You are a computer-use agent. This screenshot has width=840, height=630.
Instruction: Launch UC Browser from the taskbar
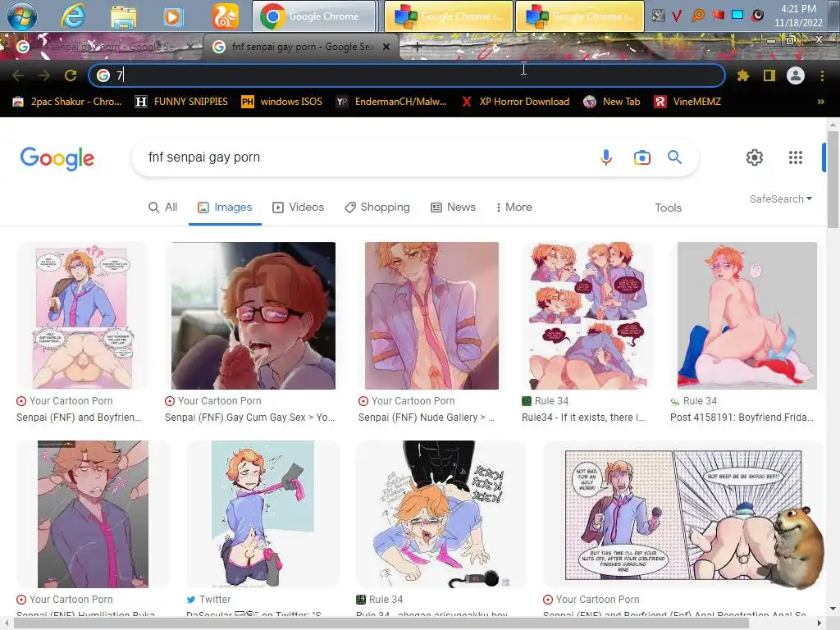[x=226, y=16]
